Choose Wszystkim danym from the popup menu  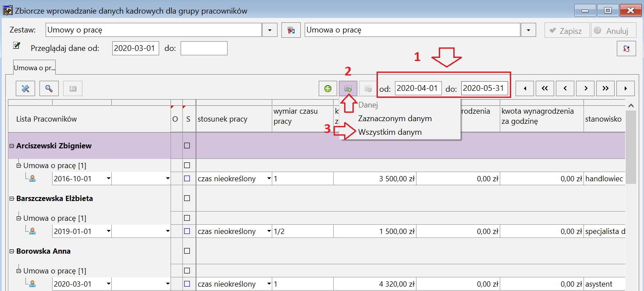(390, 132)
